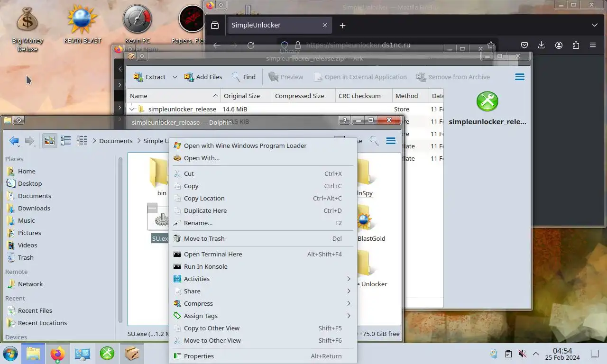Open Trash in Places panel

point(59,257)
